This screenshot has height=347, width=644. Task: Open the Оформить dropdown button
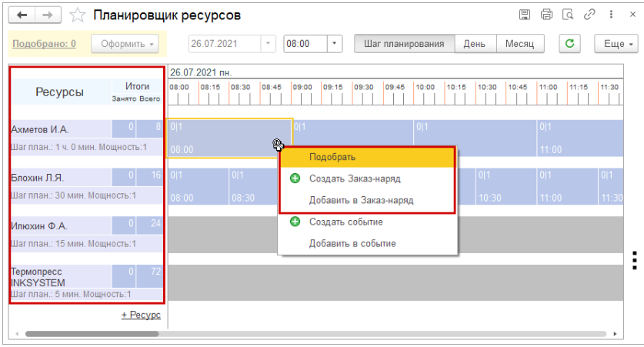coord(124,44)
